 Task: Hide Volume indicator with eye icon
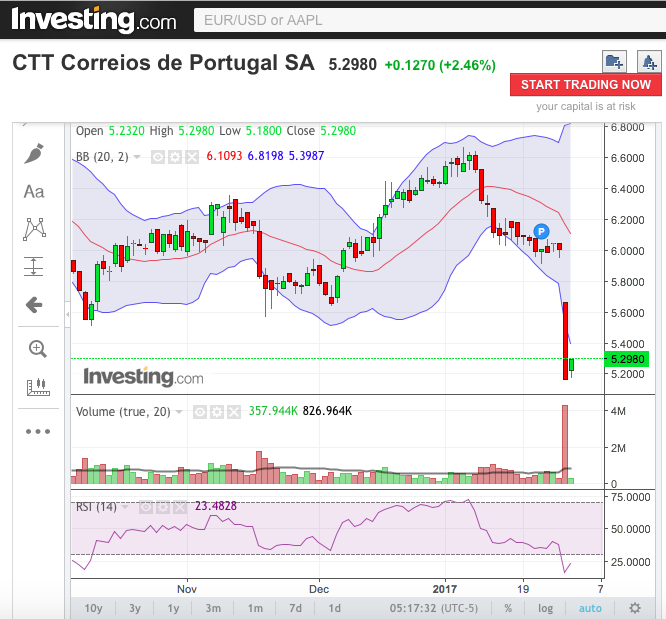pos(200,412)
